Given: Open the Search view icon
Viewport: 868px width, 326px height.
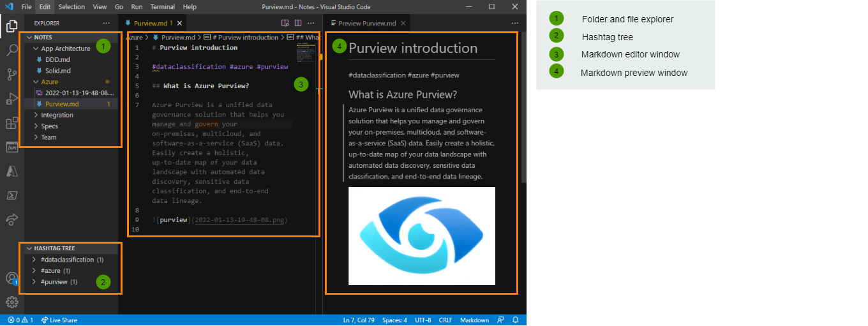Looking at the screenshot, I should (11, 50).
